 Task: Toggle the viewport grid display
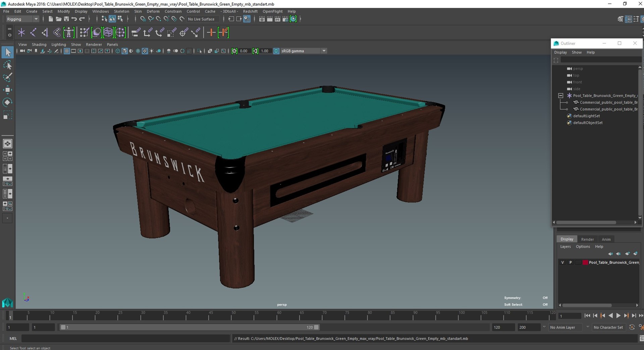pyautogui.click(x=66, y=51)
